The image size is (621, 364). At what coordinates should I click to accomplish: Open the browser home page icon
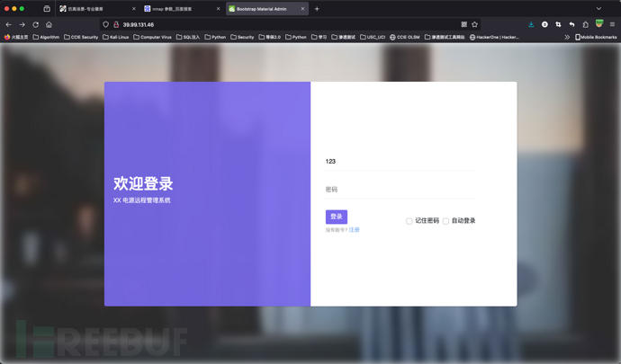(x=49, y=24)
